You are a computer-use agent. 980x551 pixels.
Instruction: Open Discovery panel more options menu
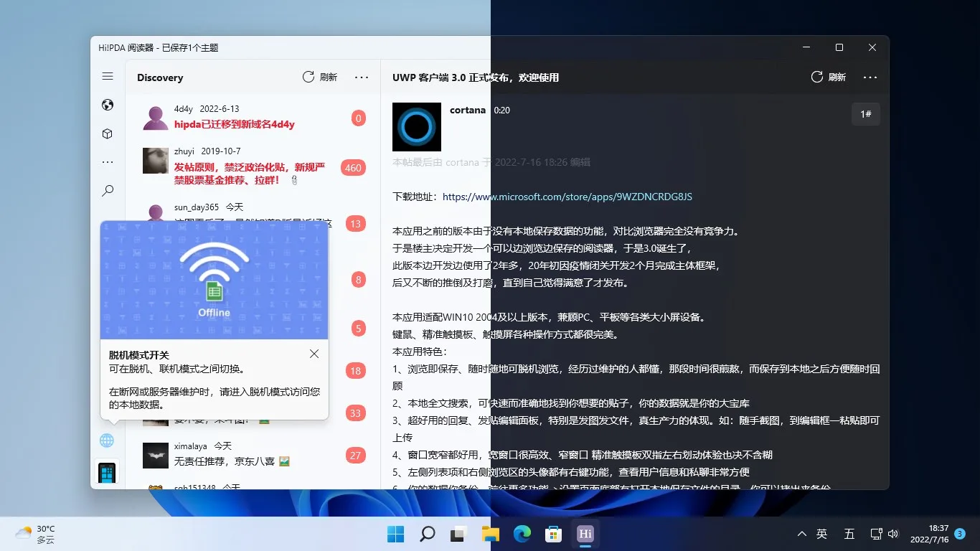[x=362, y=77]
